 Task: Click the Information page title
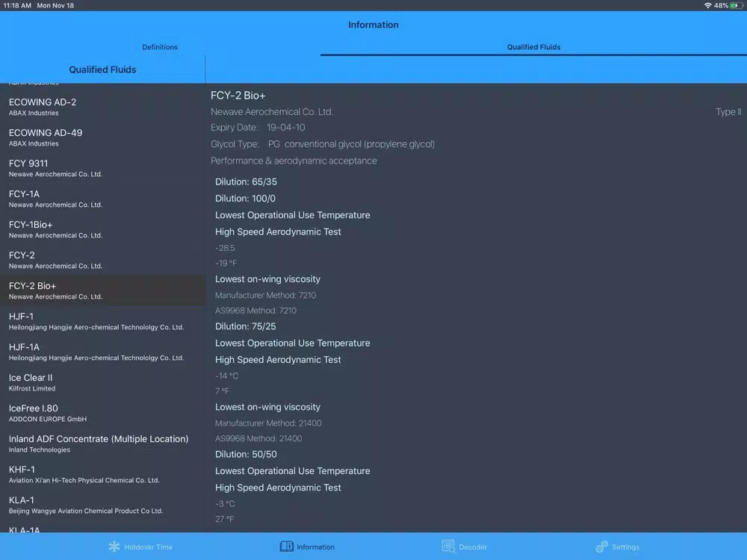(373, 25)
